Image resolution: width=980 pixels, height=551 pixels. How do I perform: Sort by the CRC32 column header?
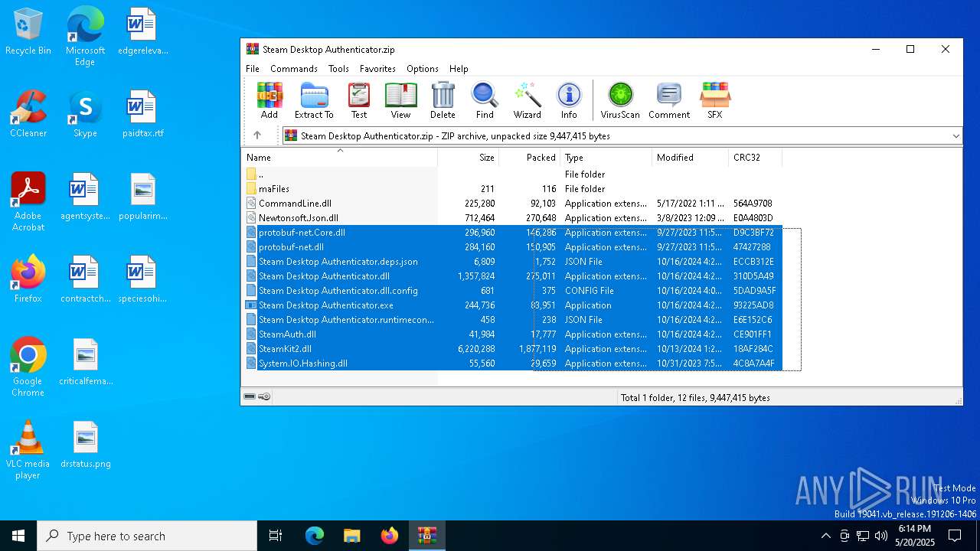tap(756, 158)
